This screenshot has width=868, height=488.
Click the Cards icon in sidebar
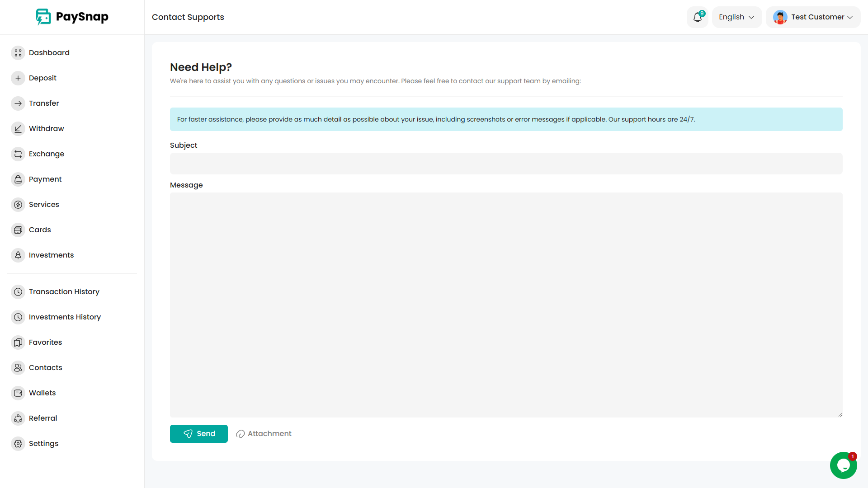18,230
